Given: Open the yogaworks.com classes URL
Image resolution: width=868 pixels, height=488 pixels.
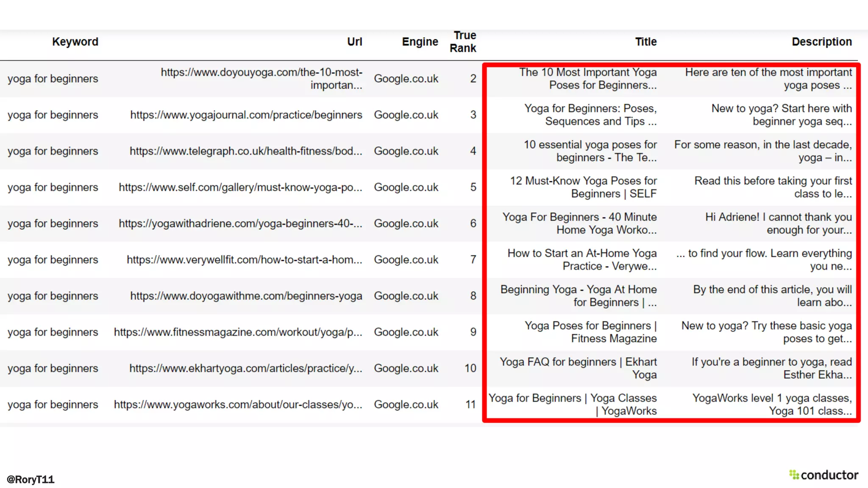Looking at the screenshot, I should pyautogui.click(x=238, y=405).
